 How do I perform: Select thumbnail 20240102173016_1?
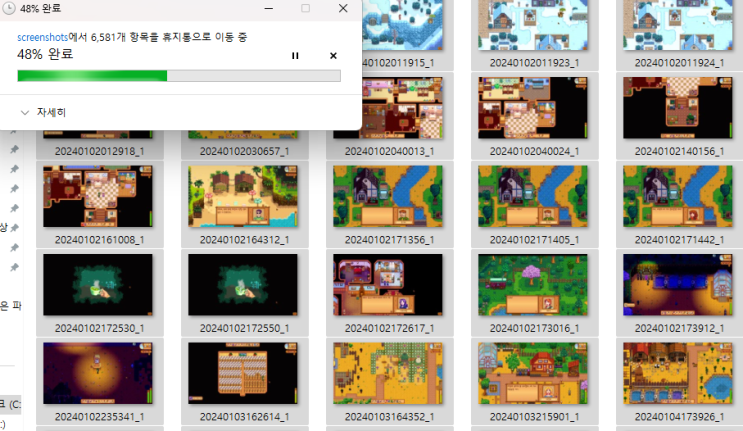point(533,285)
